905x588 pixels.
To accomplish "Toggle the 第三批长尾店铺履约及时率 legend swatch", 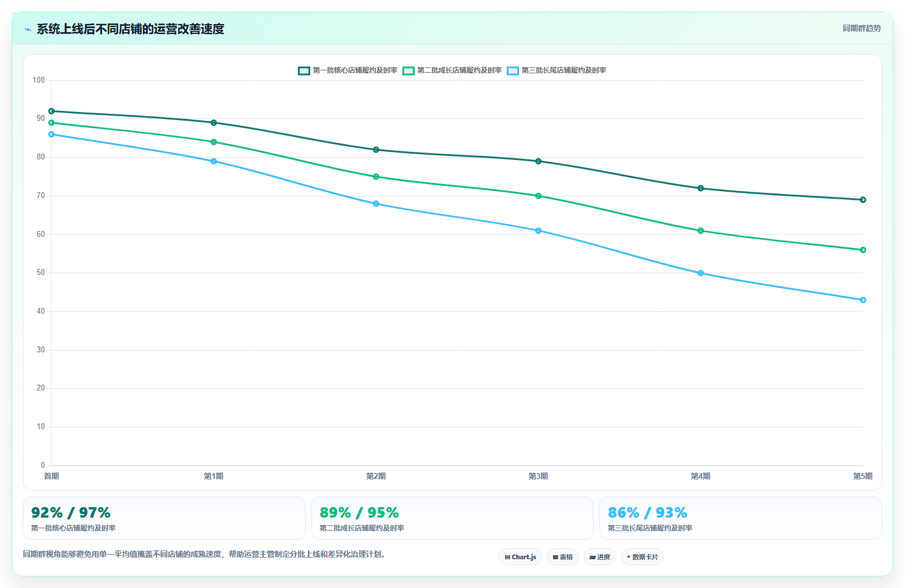I will (513, 71).
